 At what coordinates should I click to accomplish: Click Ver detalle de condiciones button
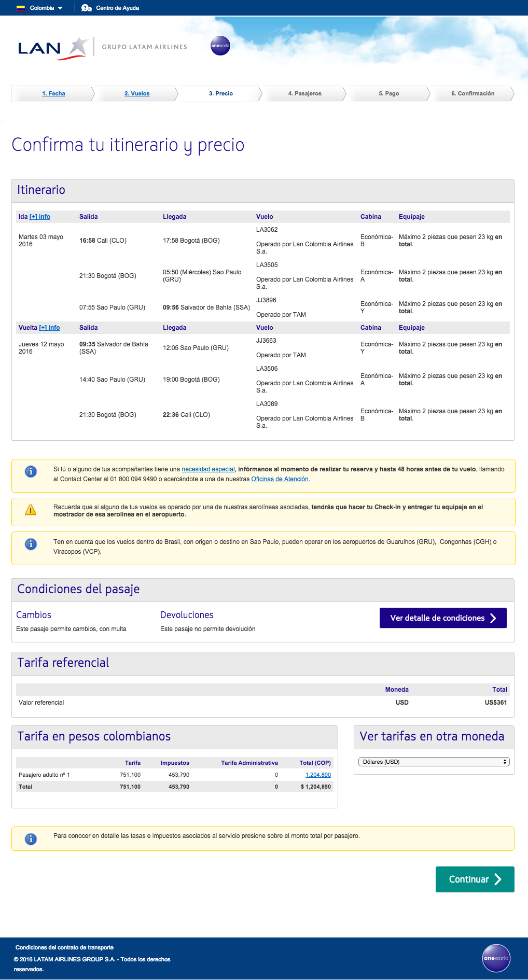point(443,618)
